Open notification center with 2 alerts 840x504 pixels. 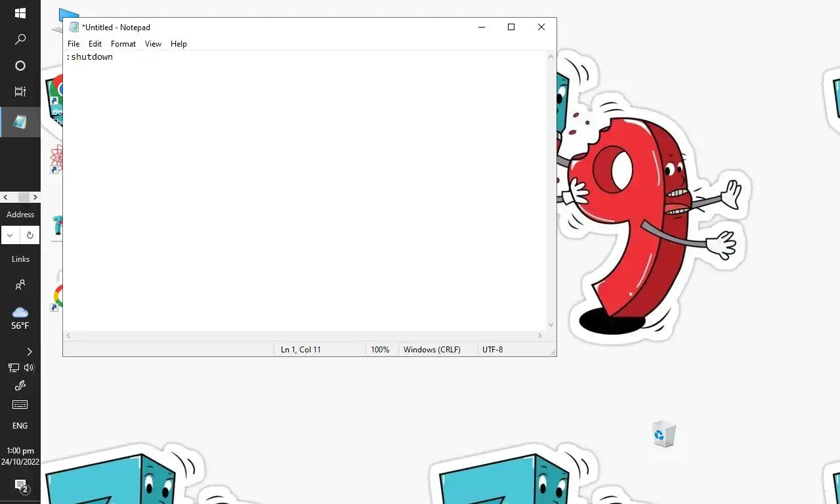(x=20, y=486)
